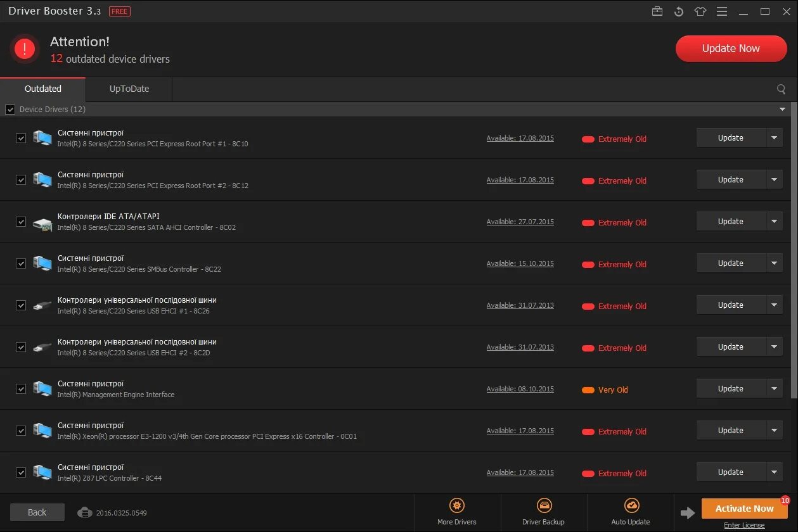Open the Enter License link
This screenshot has height=532, width=798.
coord(744,526)
